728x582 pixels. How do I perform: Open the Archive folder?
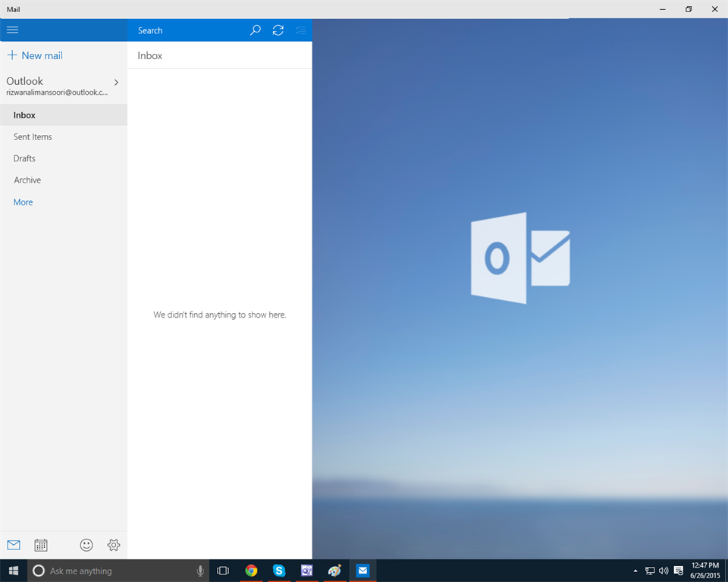point(64,180)
